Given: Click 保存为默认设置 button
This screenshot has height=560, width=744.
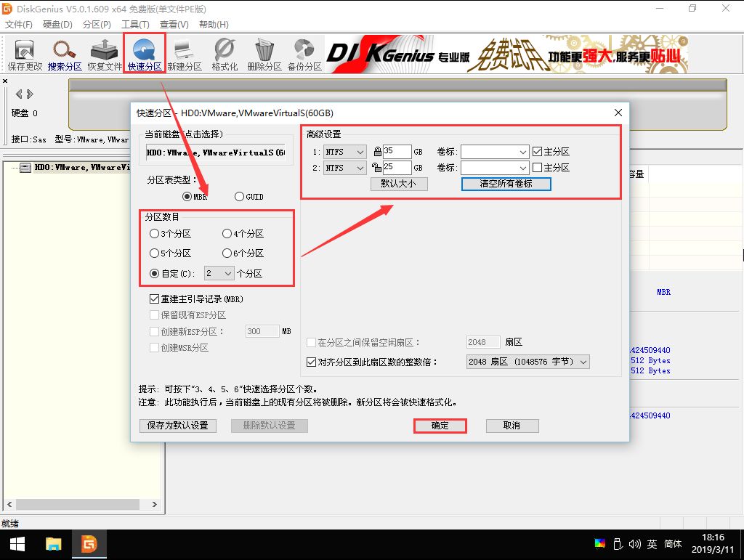Looking at the screenshot, I should coord(178,426).
